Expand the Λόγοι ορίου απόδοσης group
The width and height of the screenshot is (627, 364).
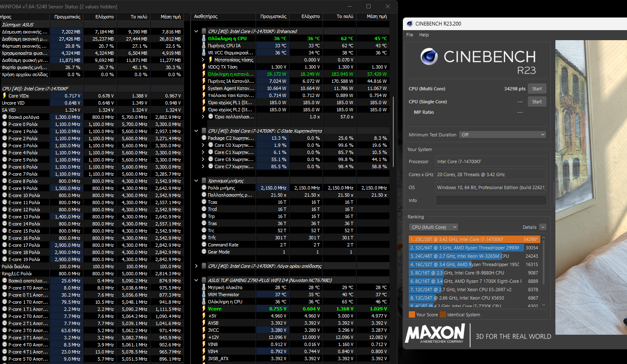pyautogui.click(x=196, y=266)
